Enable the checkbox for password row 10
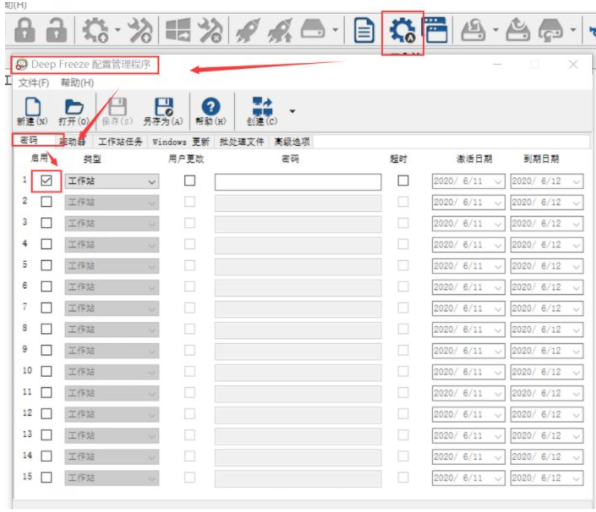This screenshot has height=512, width=596. click(46, 371)
